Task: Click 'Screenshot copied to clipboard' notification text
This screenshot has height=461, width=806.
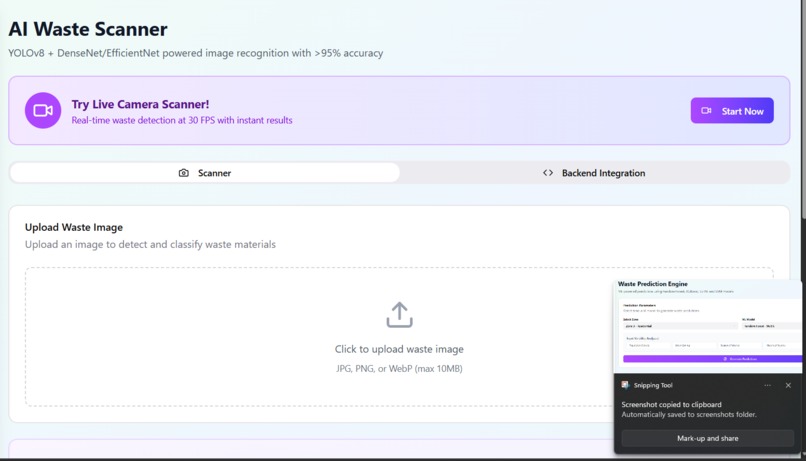Action: click(x=671, y=404)
